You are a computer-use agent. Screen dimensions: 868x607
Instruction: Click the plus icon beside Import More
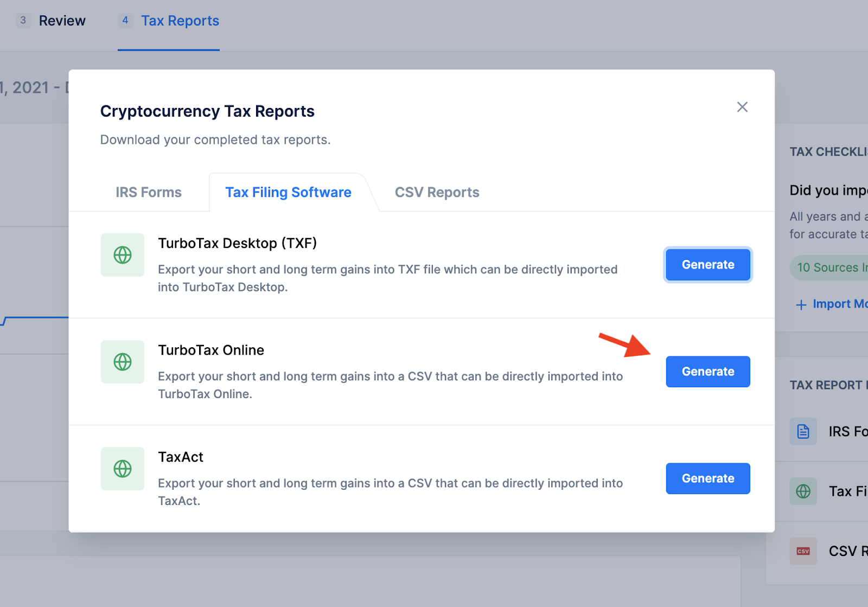[x=801, y=304]
